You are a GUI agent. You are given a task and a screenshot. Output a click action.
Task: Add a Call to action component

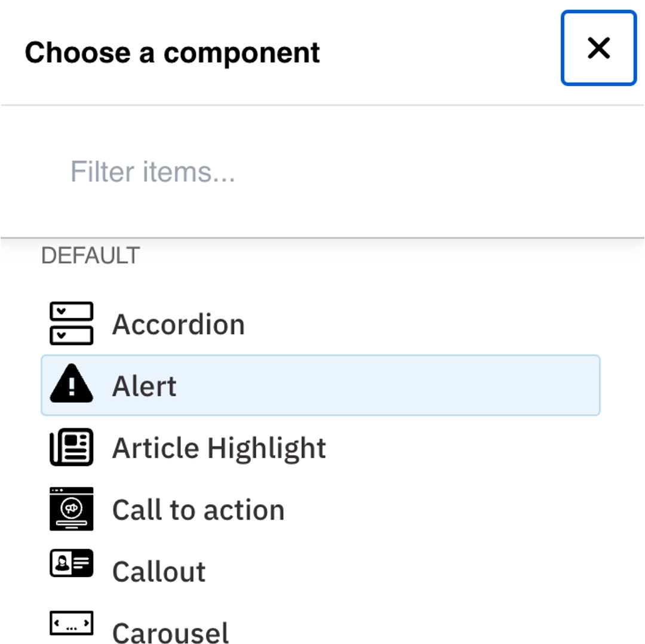pyautogui.click(x=198, y=510)
